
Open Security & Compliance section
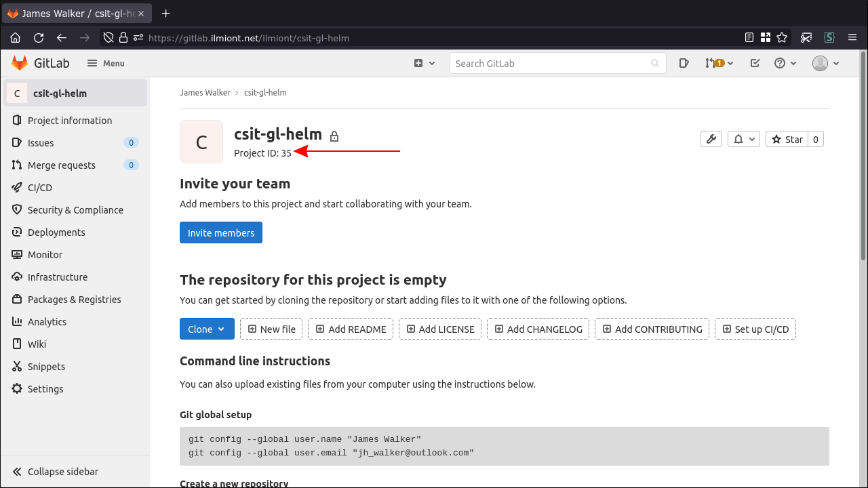(x=75, y=209)
